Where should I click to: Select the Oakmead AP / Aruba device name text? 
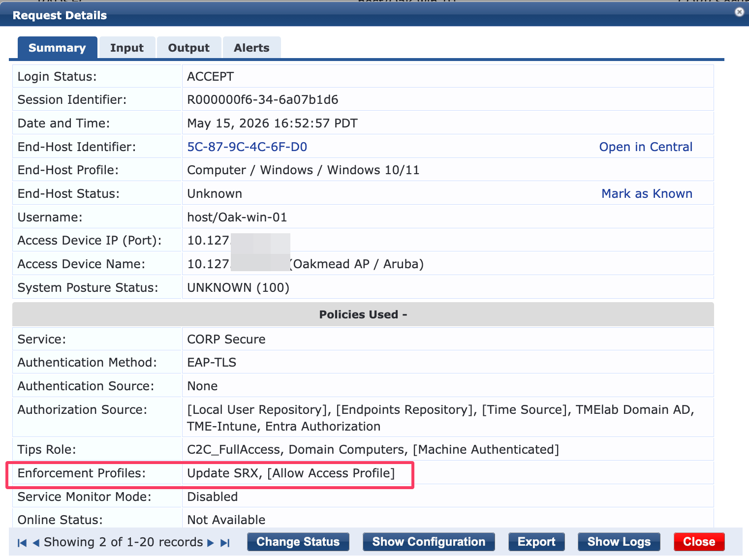357,264
